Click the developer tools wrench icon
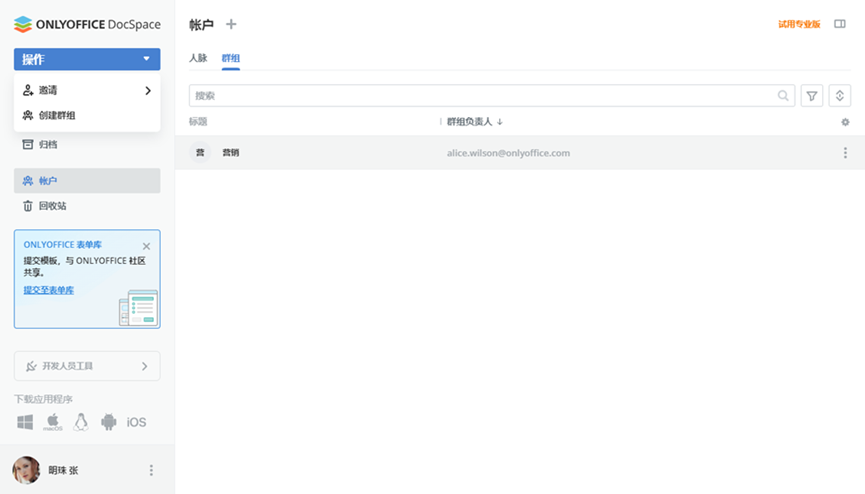 [x=31, y=366]
